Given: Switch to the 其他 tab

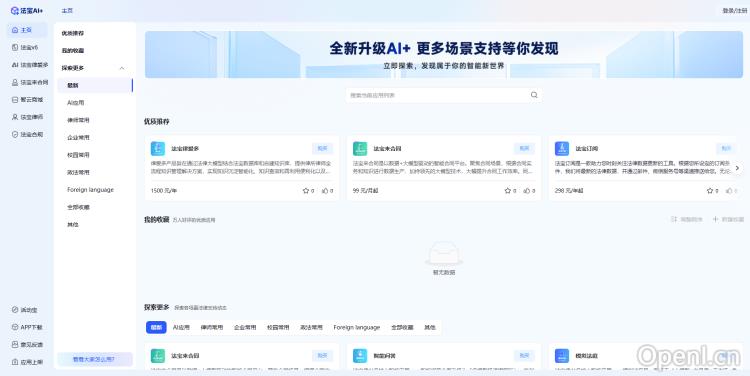Looking at the screenshot, I should point(430,327).
